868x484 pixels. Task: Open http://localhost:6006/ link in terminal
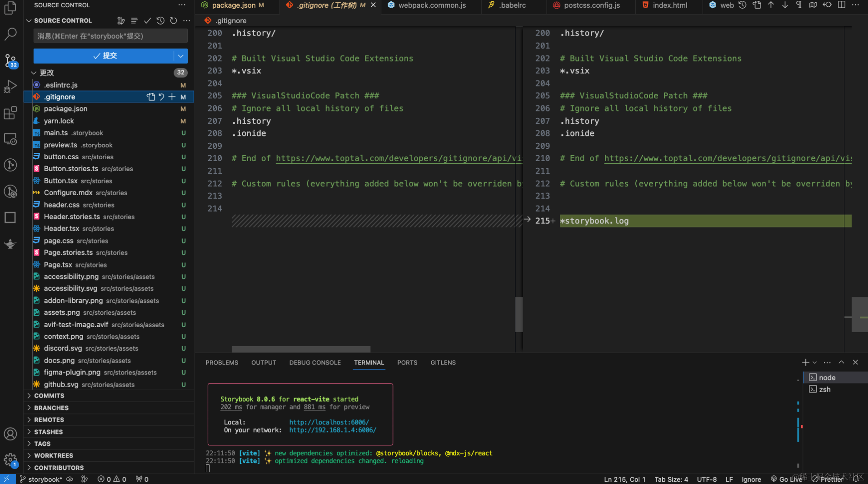coord(329,422)
